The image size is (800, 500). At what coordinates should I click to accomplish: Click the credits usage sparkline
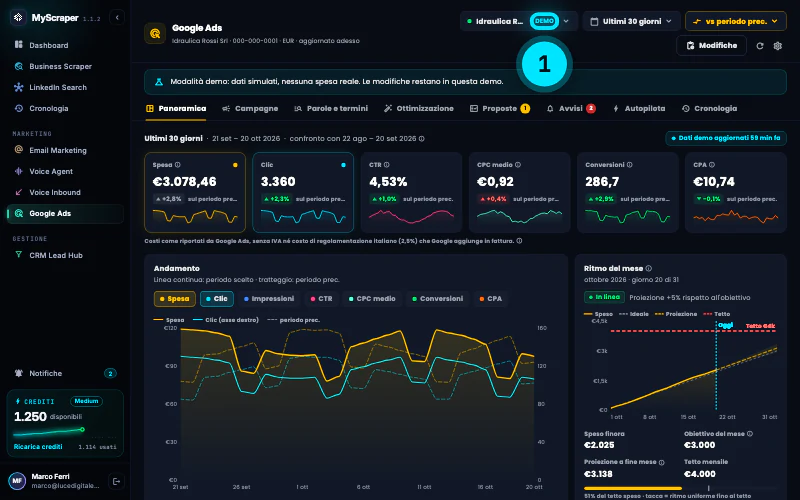[49, 433]
